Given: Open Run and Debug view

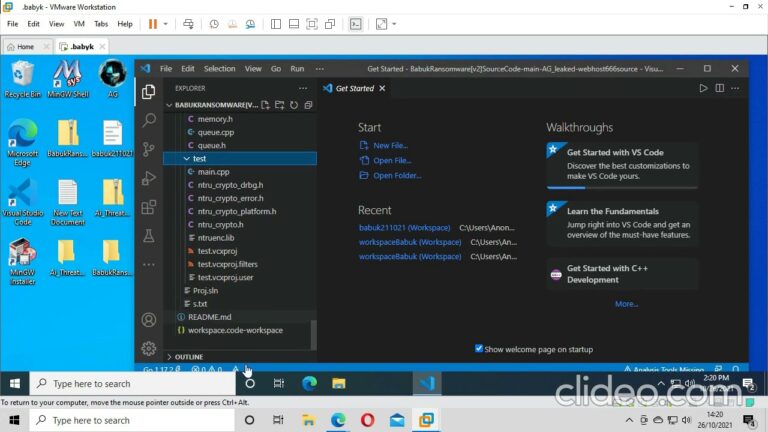Looking at the screenshot, I should 149,178.
